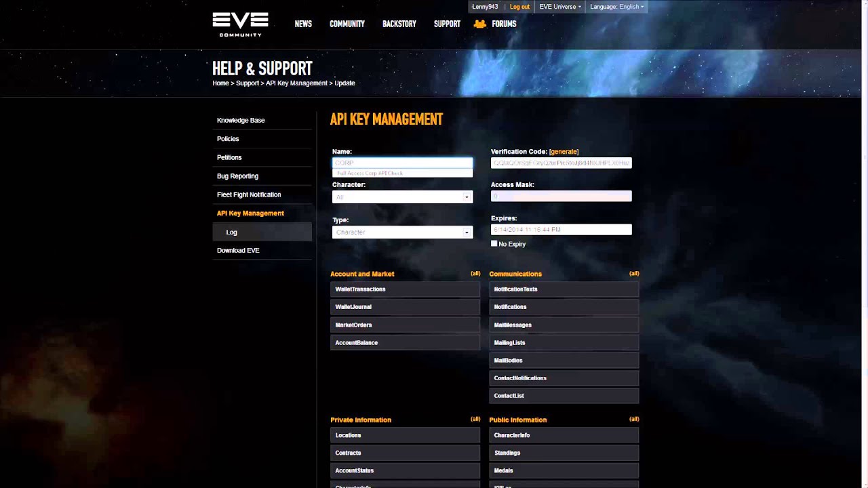Toggle public CharacterInfo permission
Screen dimensions: 868x488
click(564, 435)
